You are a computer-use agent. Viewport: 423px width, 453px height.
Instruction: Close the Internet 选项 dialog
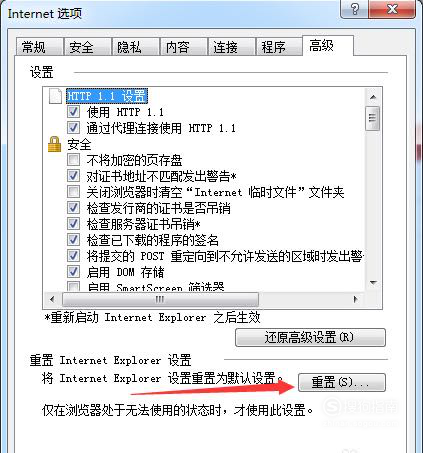click(392, 9)
